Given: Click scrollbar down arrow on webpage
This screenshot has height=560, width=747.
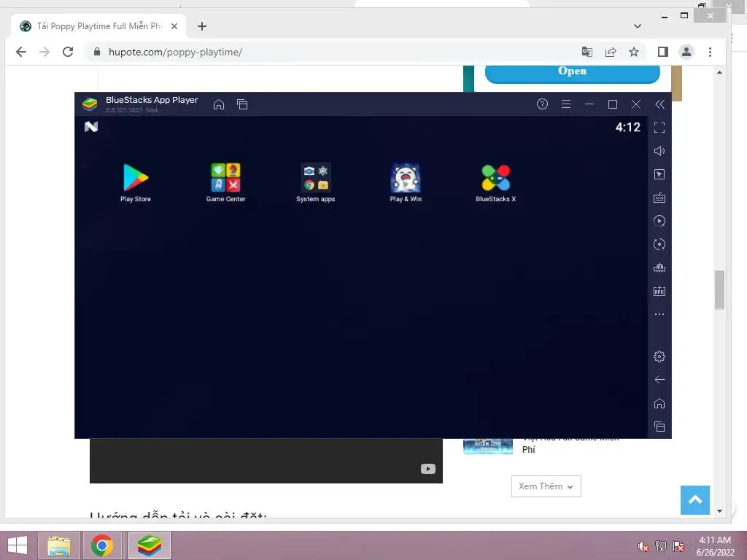Looking at the screenshot, I should 719,511.
